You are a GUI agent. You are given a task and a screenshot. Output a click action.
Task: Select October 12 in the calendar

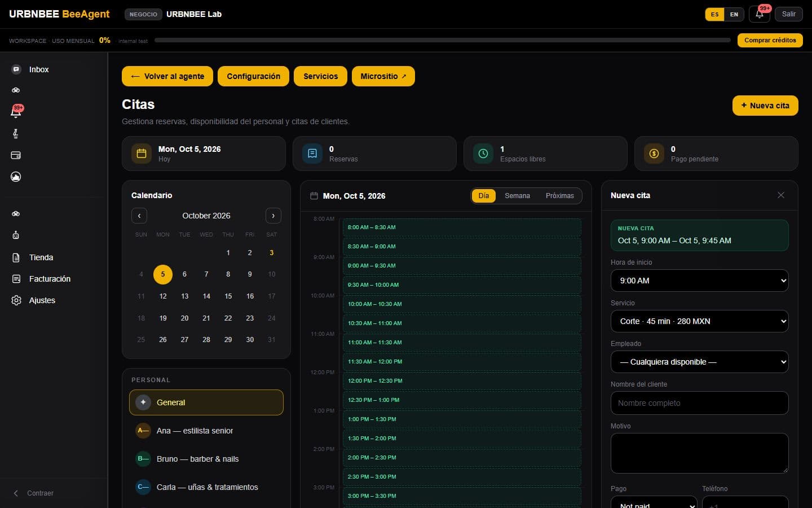[x=163, y=296]
